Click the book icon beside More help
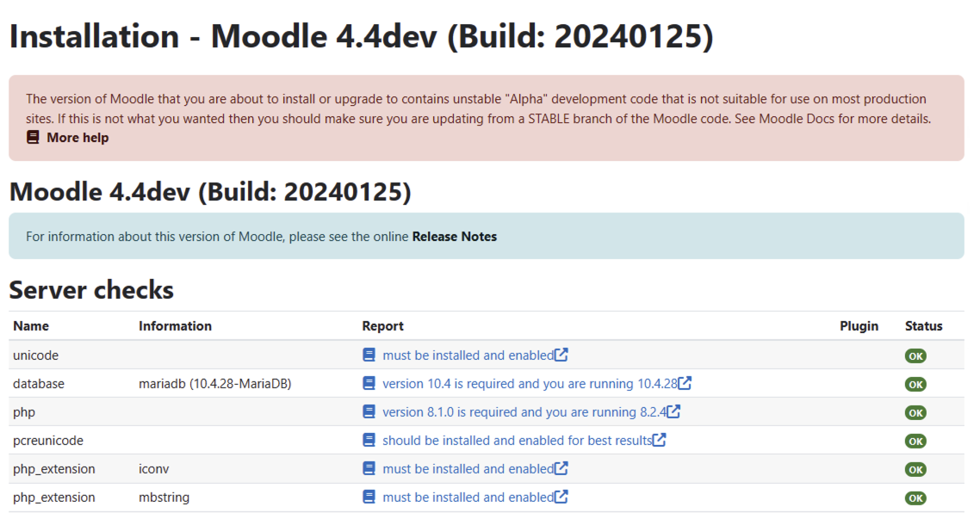980x513 pixels. click(33, 138)
